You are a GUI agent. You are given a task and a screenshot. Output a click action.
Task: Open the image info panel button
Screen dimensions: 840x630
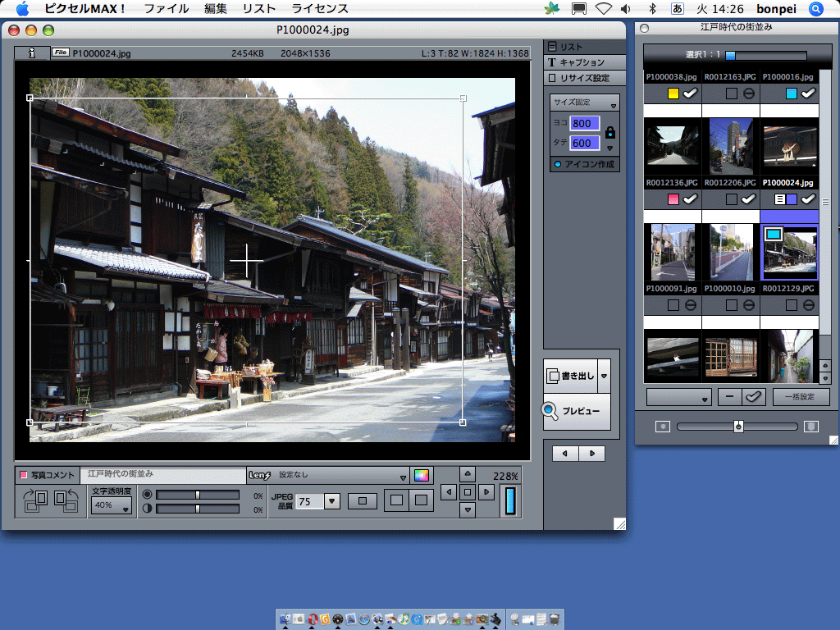tap(32, 52)
